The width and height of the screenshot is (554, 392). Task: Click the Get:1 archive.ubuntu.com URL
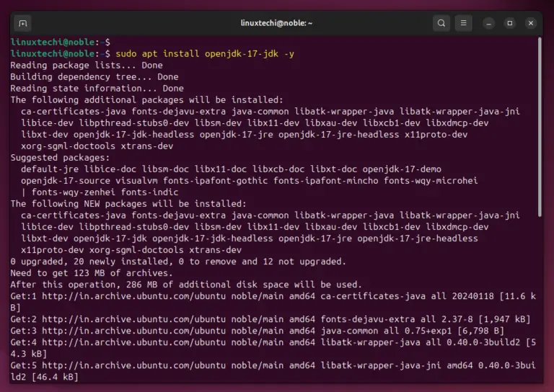(x=133, y=296)
